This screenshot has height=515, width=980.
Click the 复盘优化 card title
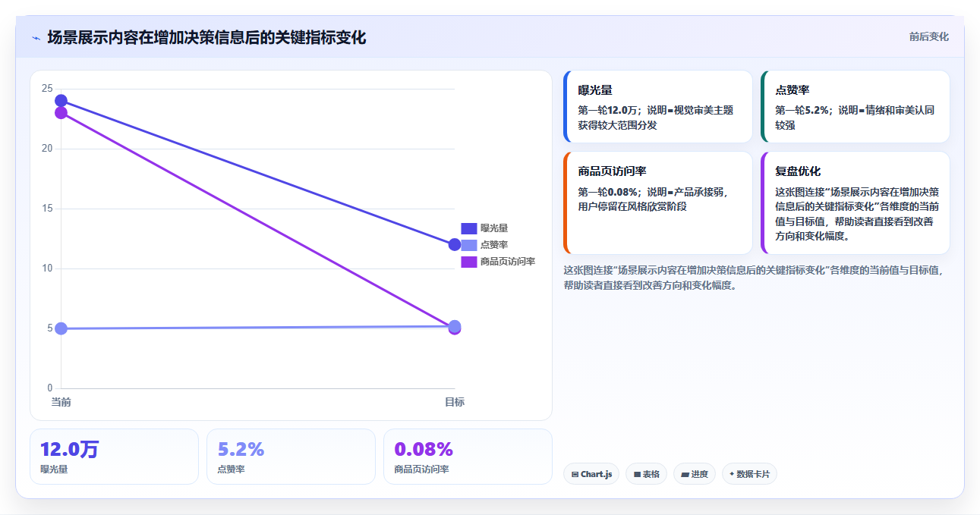pos(798,171)
